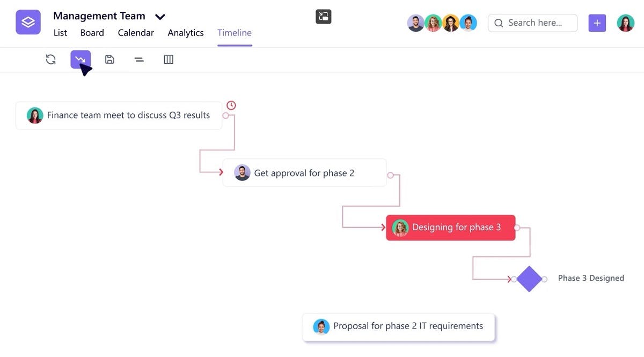Image resolution: width=644 pixels, height=357 pixels.
Task: Toggle the dot beside the Phase 3 Designed milestone
Action: pos(545,278)
